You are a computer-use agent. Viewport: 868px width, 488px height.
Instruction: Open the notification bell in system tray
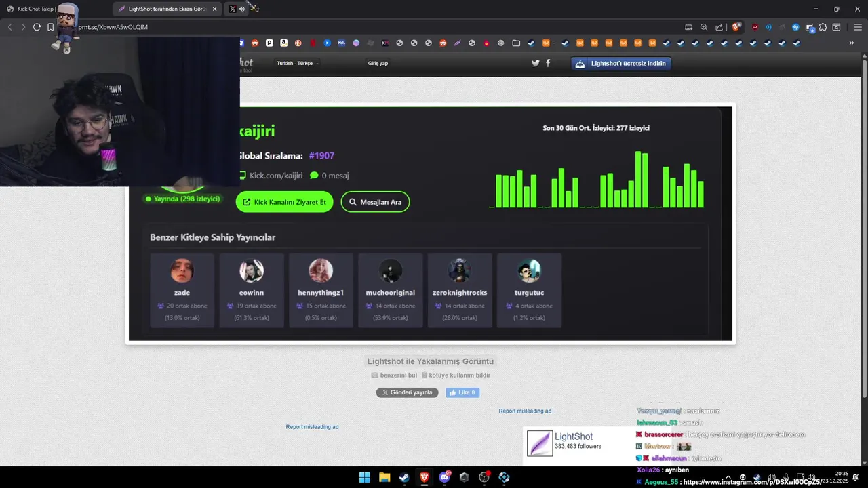pos(856,477)
